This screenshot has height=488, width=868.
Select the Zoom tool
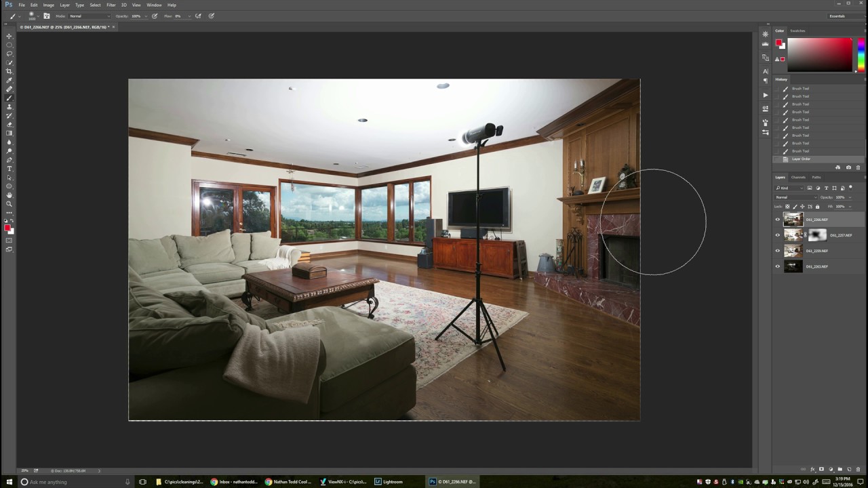click(9, 203)
